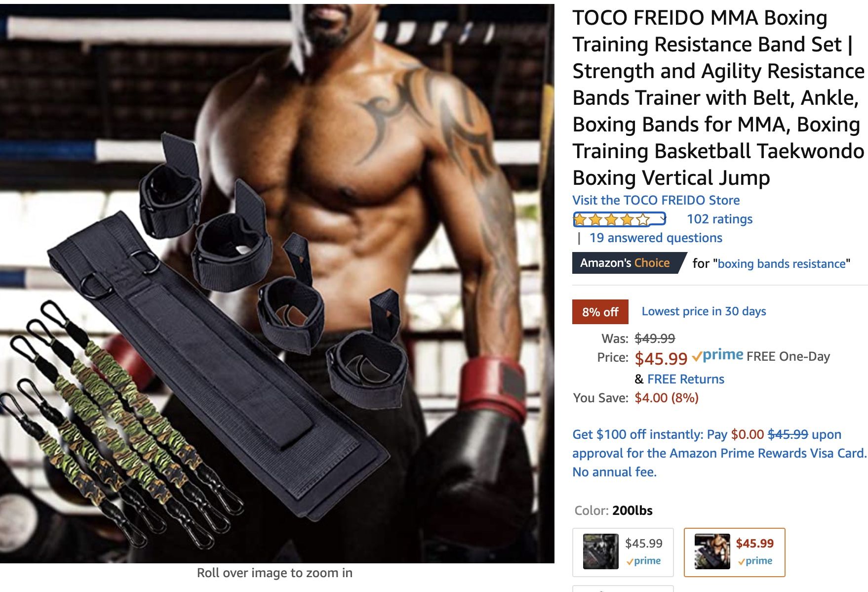Select the highlighted 200lbs color option

point(734,552)
